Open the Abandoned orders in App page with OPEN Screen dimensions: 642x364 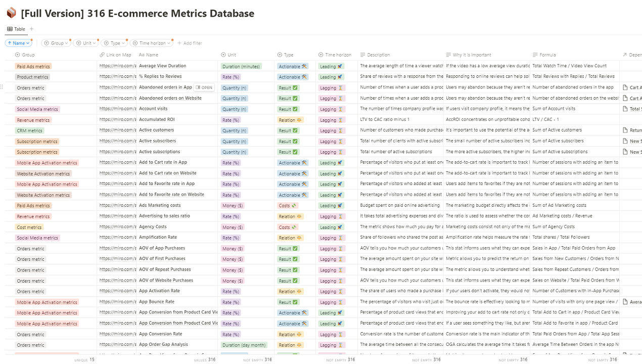[x=204, y=87]
